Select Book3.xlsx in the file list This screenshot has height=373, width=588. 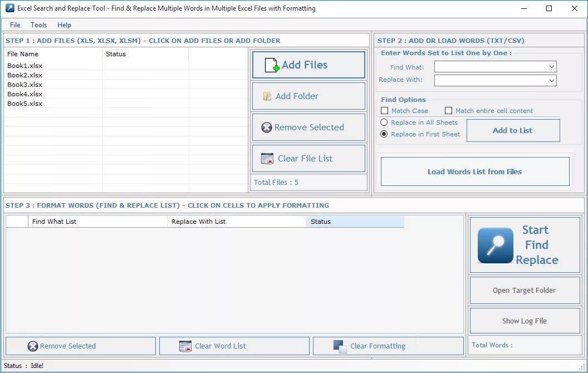pos(24,85)
